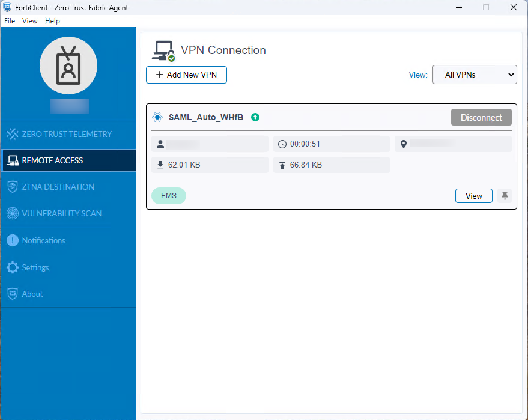The width and height of the screenshot is (528, 420).
Task: Click the SAML_Auto_WHfB connection name
Action: 206,117
